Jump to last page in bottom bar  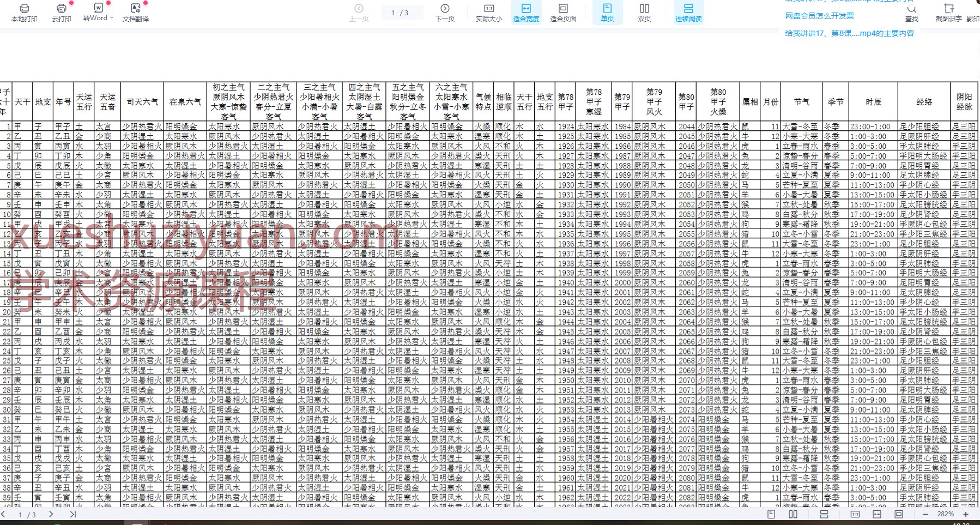72,514
